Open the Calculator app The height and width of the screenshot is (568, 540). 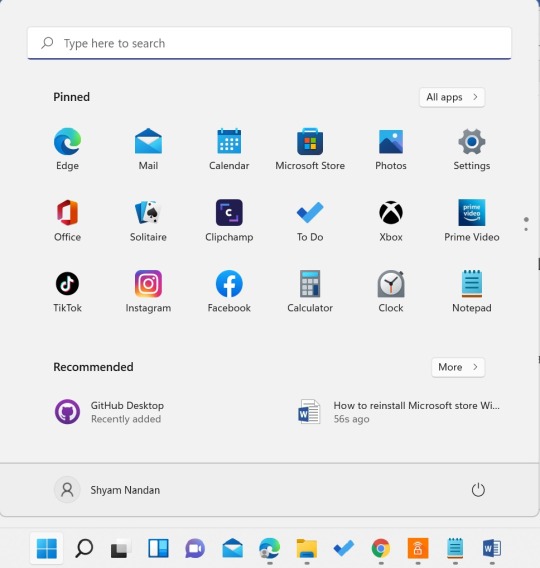(x=310, y=291)
